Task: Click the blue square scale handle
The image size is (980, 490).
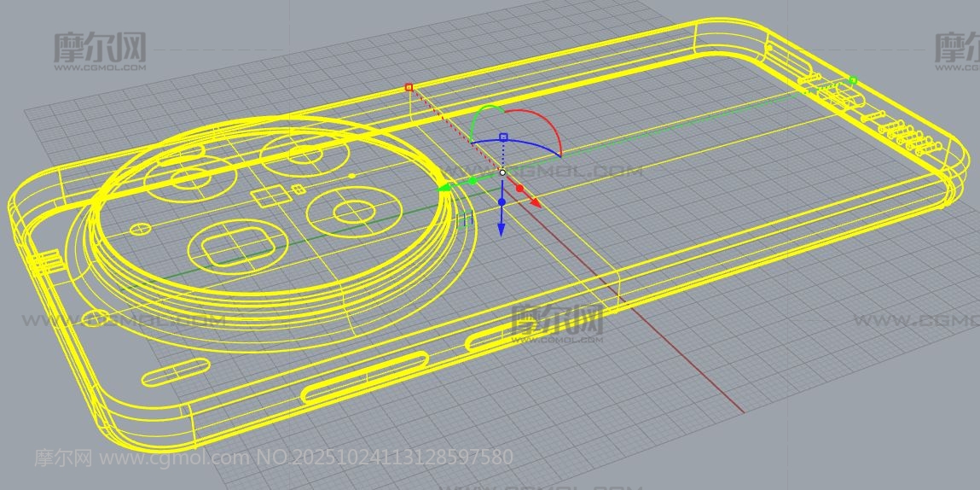Action: 503,137
